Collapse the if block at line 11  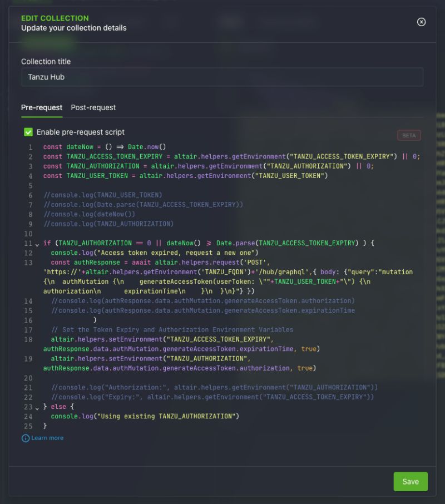pos(37,245)
